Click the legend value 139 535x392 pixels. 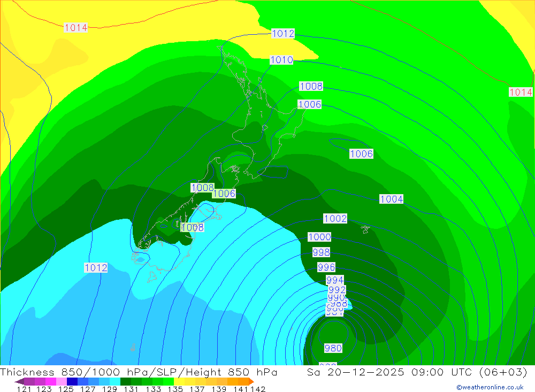coord(219,389)
